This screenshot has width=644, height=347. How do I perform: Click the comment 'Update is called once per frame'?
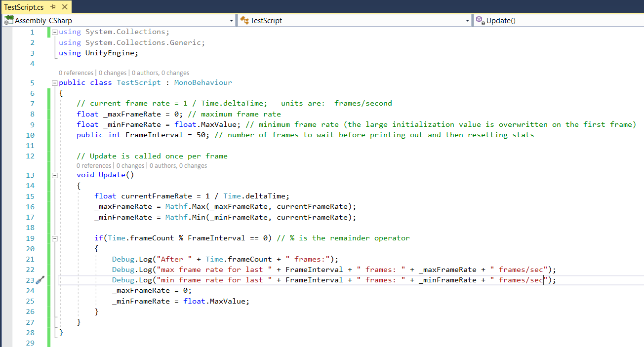(x=159, y=156)
